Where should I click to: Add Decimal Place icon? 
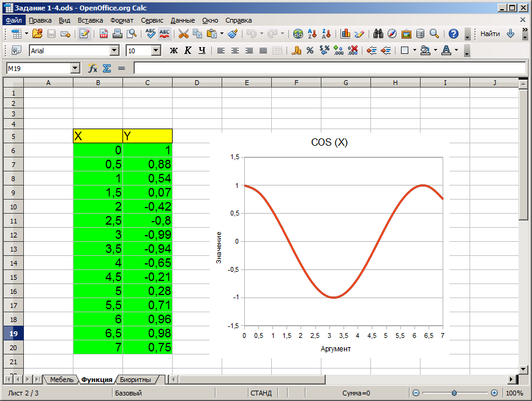[339, 51]
